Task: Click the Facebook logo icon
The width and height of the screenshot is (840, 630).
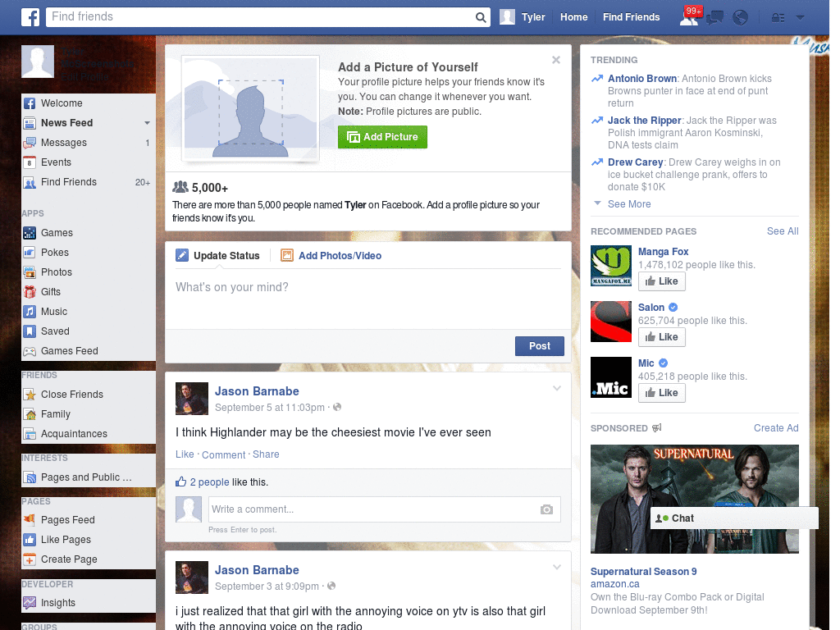Action: pyautogui.click(x=30, y=17)
